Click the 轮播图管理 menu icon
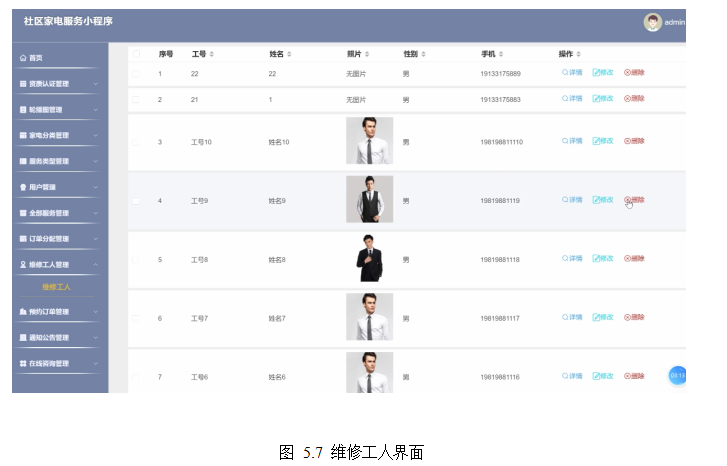 pyautogui.click(x=23, y=110)
